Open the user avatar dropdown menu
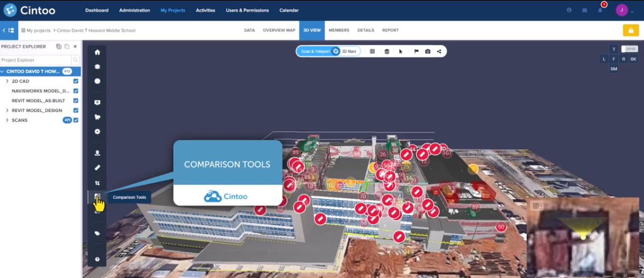This screenshot has height=278, width=644. tap(625, 10)
